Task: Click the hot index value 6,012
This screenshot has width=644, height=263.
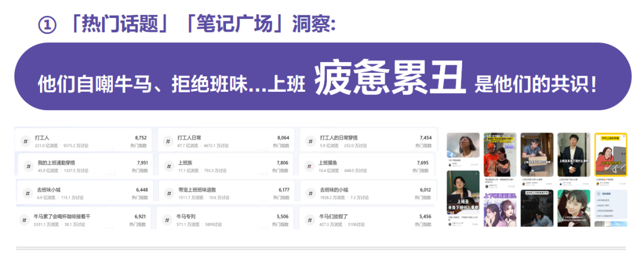Action: tap(425, 190)
